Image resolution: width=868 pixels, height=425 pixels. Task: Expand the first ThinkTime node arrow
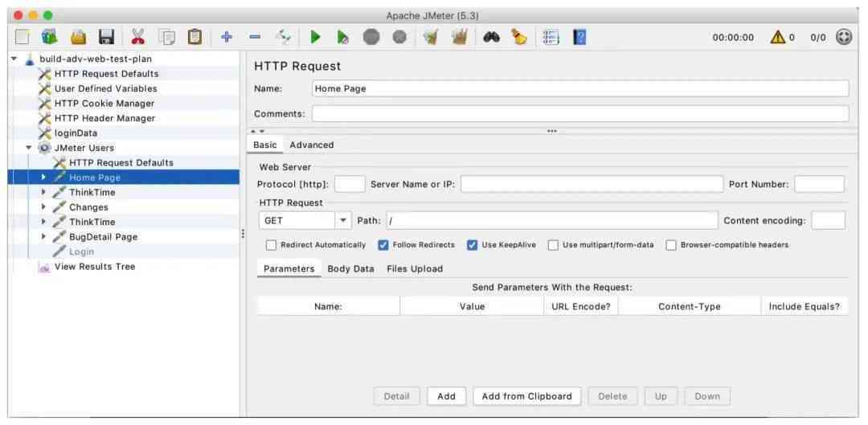43,192
